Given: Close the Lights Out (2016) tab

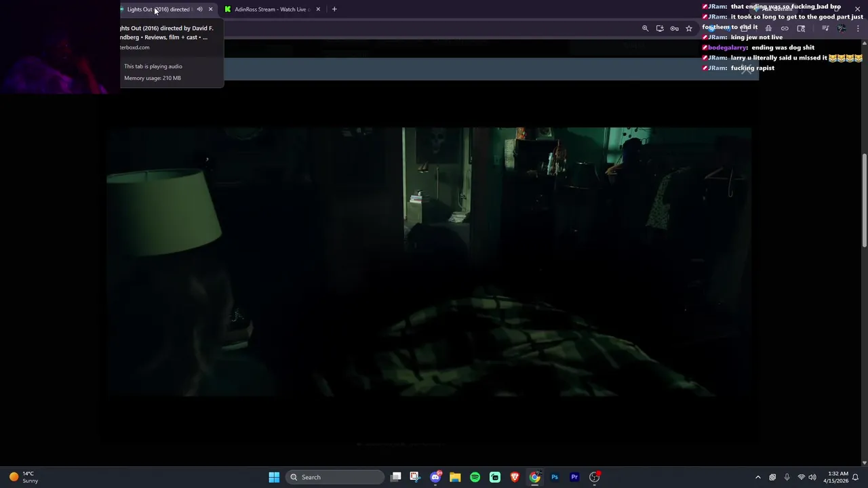Looking at the screenshot, I should point(210,9).
